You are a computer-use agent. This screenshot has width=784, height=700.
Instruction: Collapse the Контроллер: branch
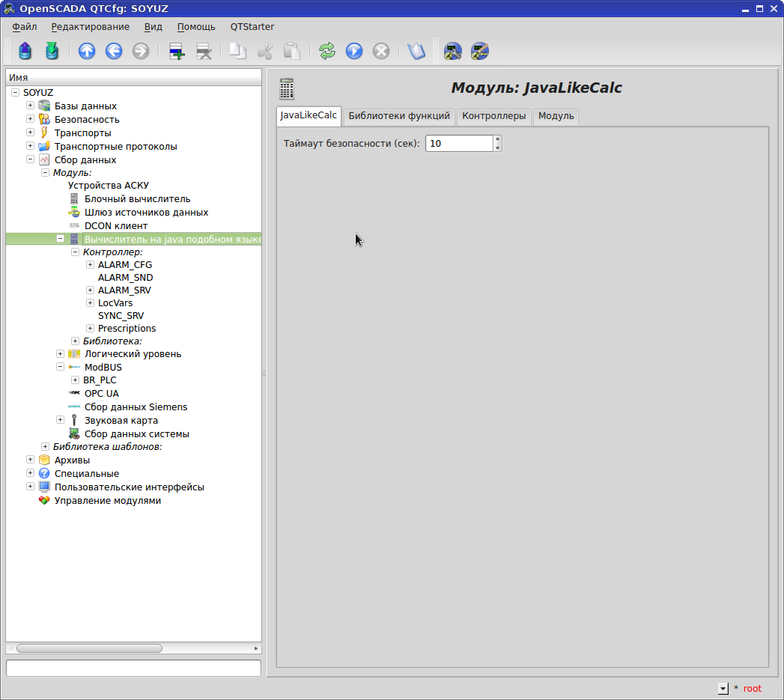[x=75, y=252]
